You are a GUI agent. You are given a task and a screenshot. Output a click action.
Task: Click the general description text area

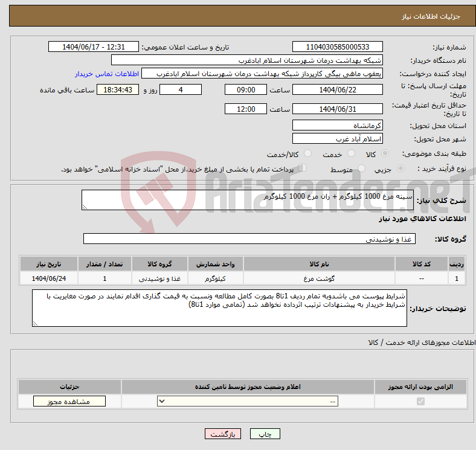click(248, 200)
